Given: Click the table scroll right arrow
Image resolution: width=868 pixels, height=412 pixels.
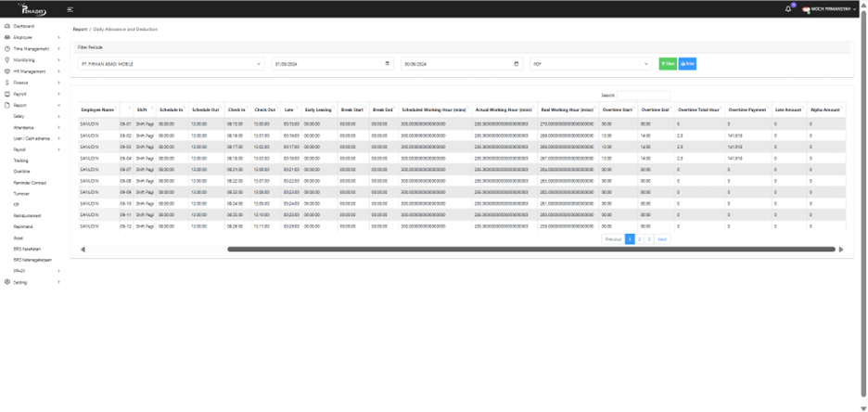Looking at the screenshot, I should click(x=841, y=250).
